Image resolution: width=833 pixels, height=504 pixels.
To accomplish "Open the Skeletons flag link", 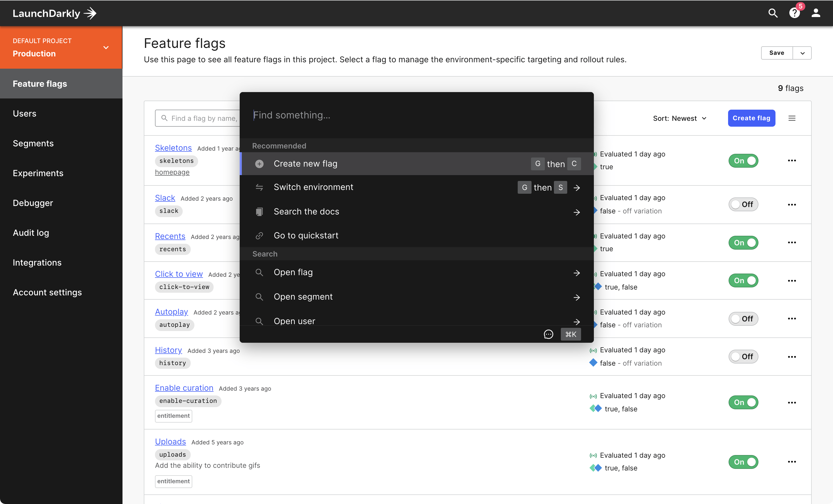I will 173,148.
